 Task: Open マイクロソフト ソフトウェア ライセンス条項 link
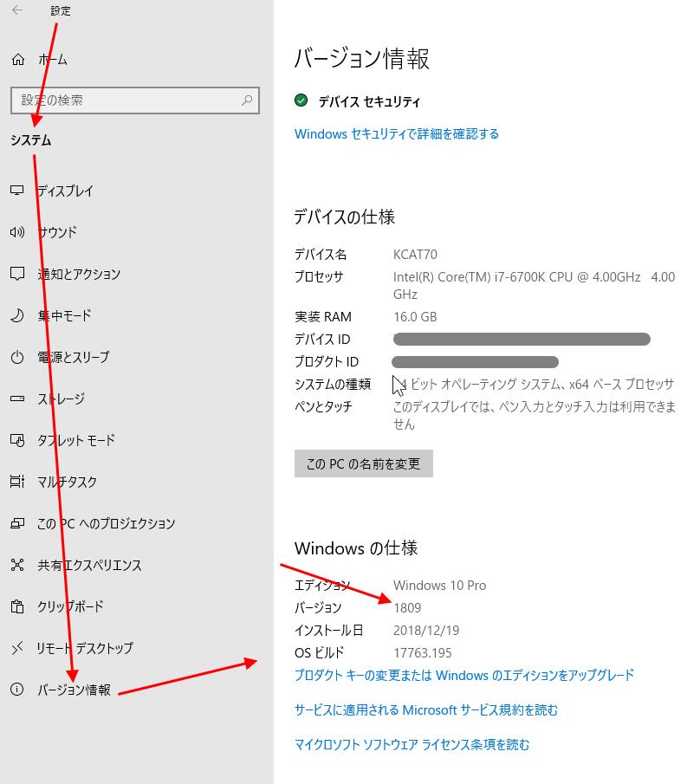pyautogui.click(x=412, y=744)
